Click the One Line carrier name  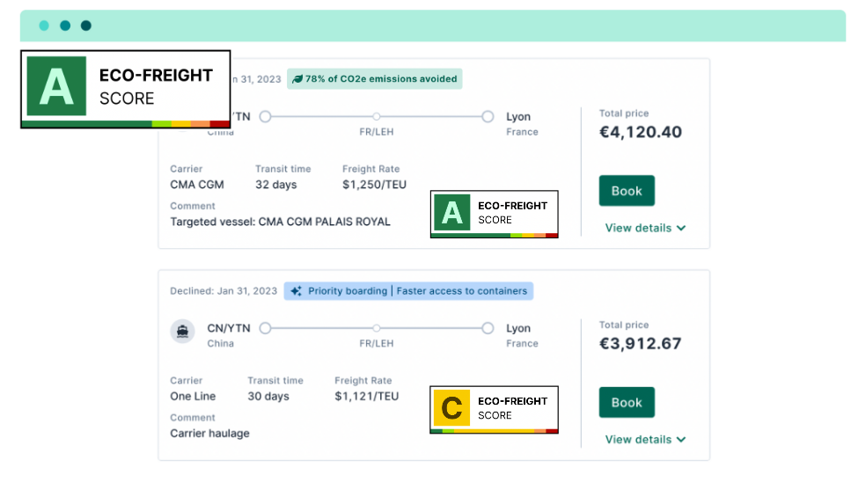point(193,396)
